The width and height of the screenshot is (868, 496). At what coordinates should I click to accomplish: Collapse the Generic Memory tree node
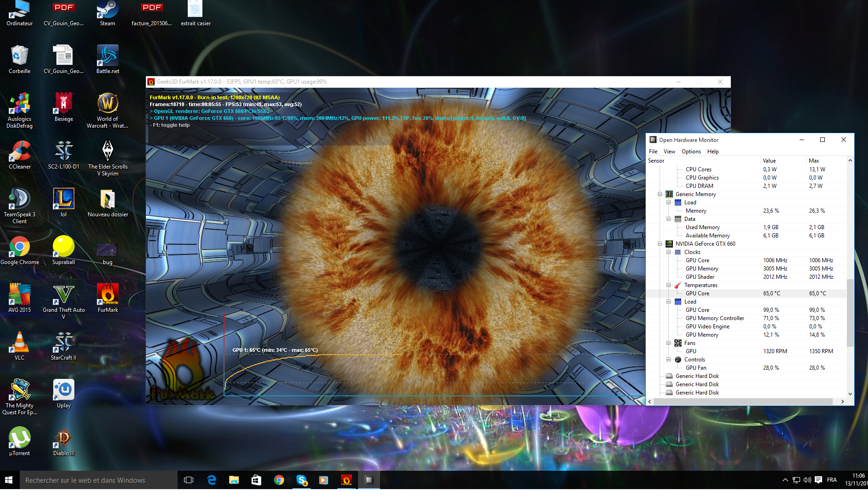[660, 194]
